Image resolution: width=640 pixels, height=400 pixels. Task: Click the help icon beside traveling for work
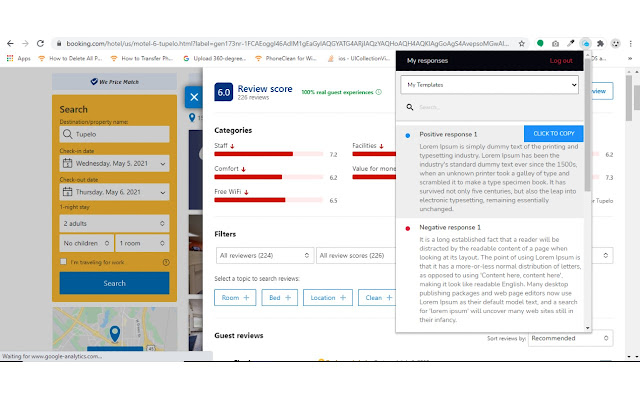pos(166,262)
